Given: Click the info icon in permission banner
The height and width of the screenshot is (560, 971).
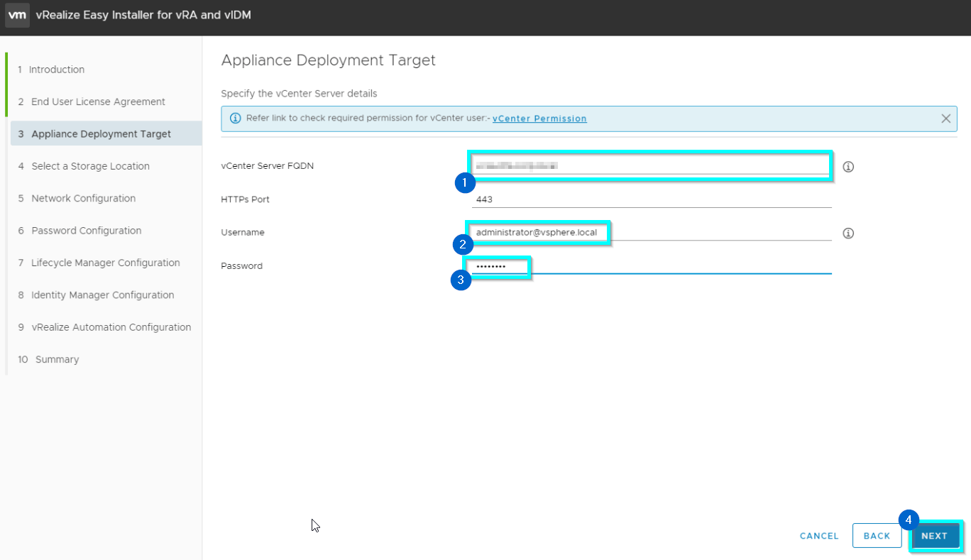Looking at the screenshot, I should pos(236,119).
